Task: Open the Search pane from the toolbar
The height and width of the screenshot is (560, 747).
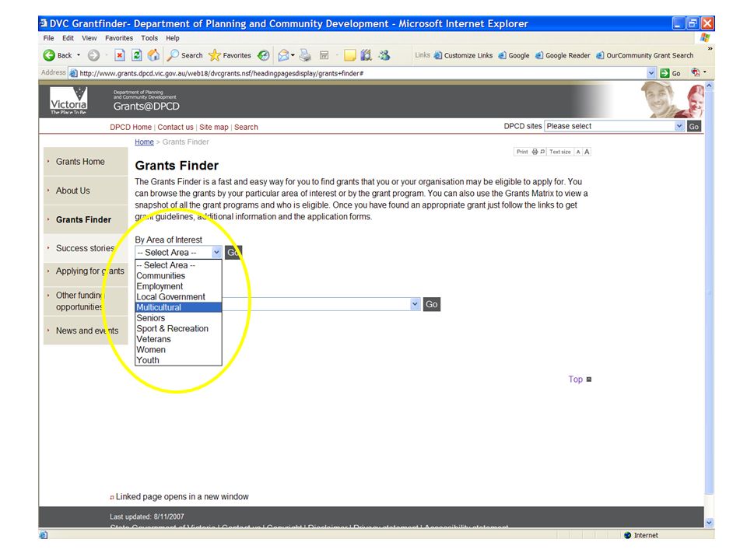Action: pyautogui.click(x=185, y=55)
